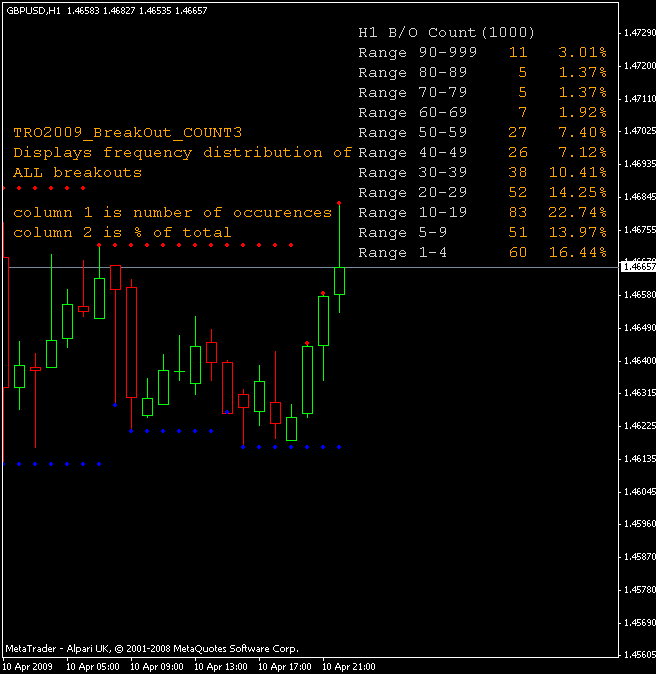
Task: Select the Range 10-19 count value 83
Action: [517, 212]
